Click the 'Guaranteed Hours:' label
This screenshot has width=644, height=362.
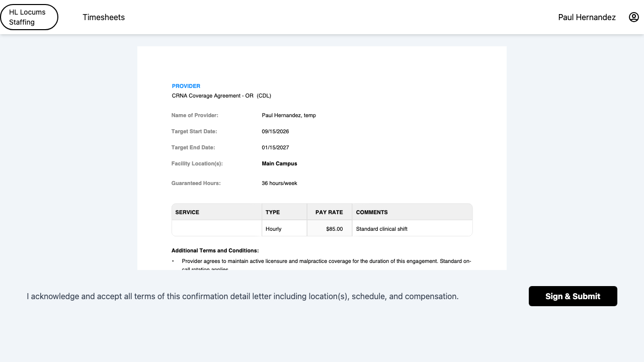(196, 183)
